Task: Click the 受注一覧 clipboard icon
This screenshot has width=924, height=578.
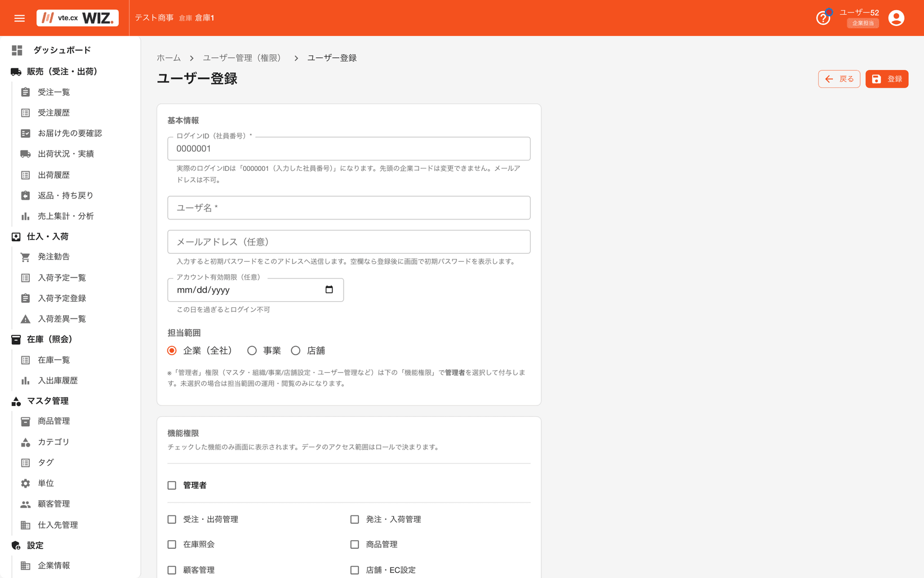Action: [25, 92]
